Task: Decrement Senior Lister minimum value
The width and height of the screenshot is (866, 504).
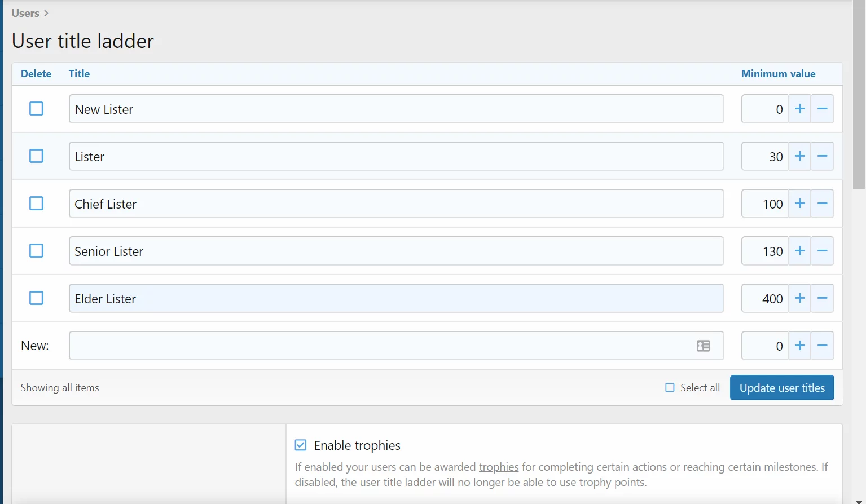Action: 822,251
